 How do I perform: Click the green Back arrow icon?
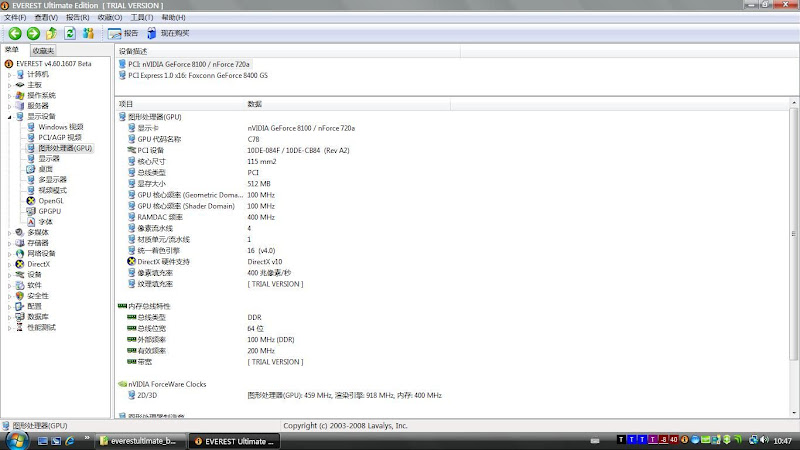point(15,33)
